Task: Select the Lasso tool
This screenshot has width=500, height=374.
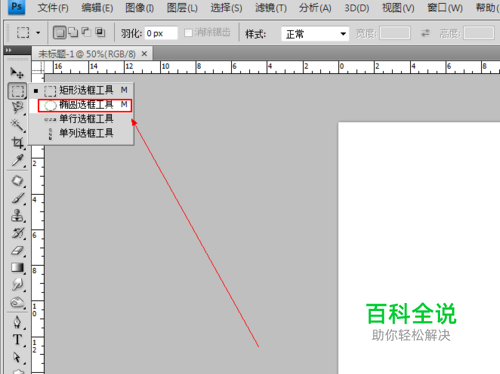Action: tap(17, 108)
